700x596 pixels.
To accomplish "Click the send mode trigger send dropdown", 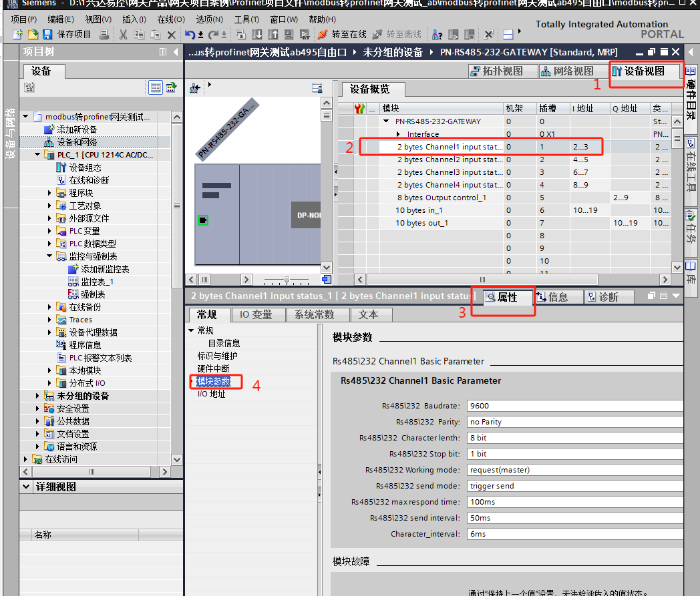I will click(x=575, y=487).
